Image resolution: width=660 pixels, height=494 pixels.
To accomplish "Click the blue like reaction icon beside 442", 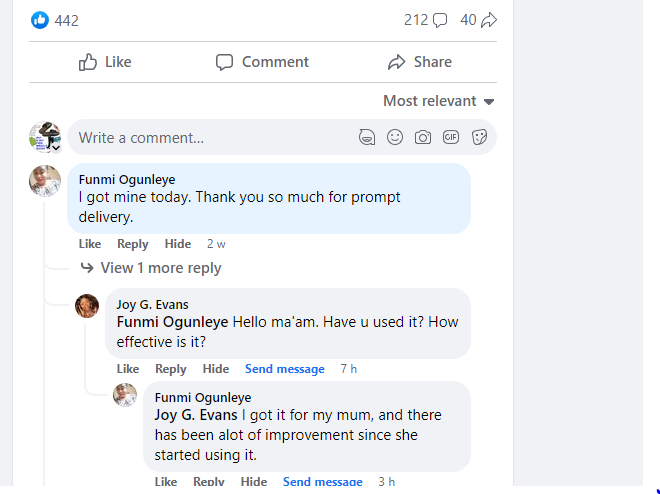I will [x=40, y=20].
